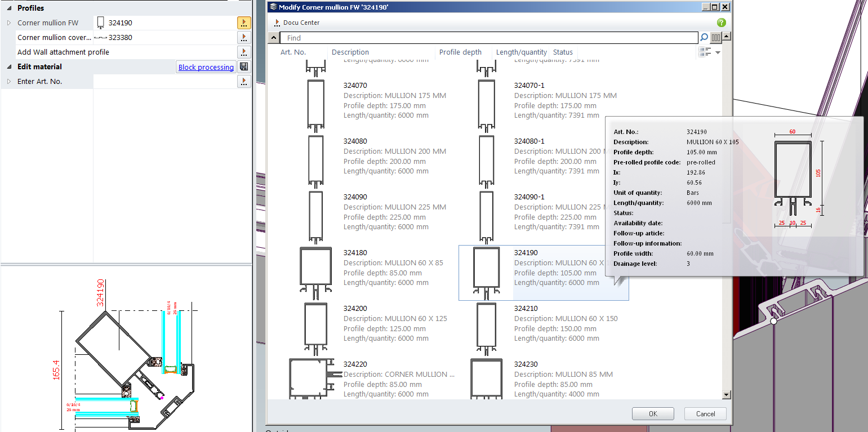Expand the Corner mullion FW row
868x432 pixels.
click(9, 23)
